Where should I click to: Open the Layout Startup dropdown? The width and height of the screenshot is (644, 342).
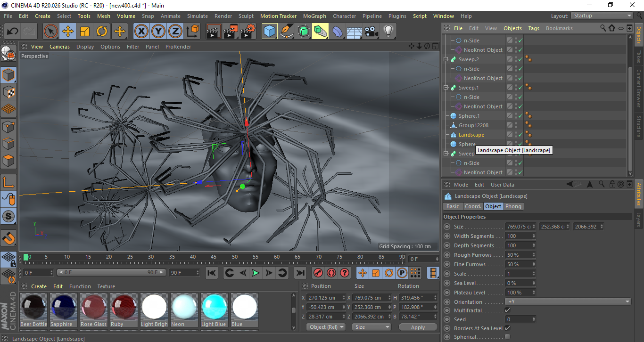[602, 16]
